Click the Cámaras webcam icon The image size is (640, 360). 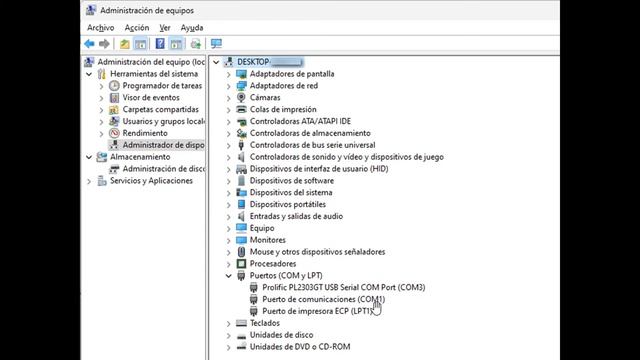241,98
